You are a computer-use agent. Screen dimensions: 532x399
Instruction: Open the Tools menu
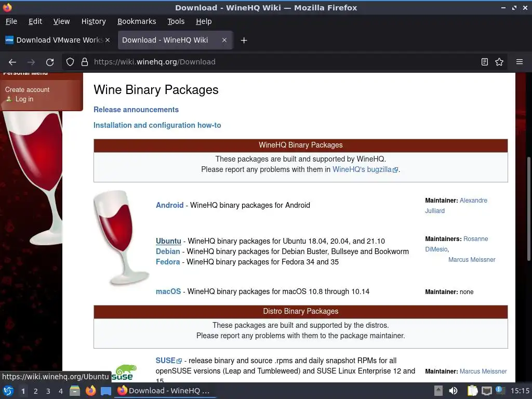pyautogui.click(x=176, y=21)
